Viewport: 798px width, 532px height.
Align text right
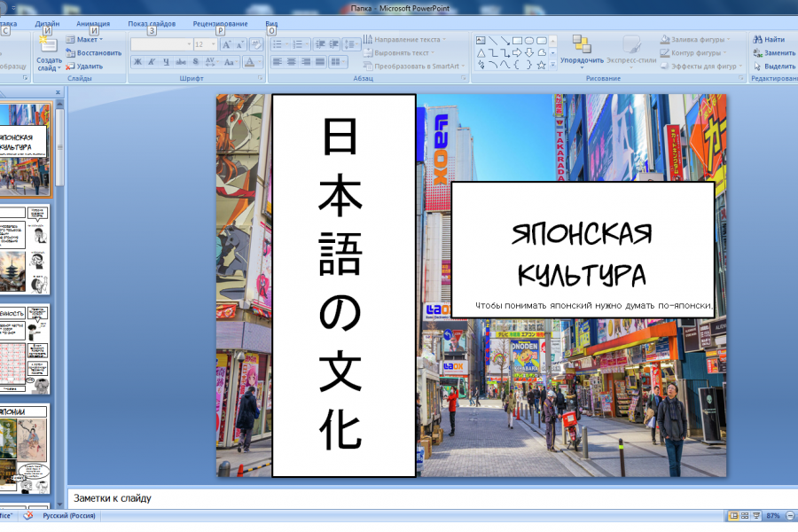(306, 61)
